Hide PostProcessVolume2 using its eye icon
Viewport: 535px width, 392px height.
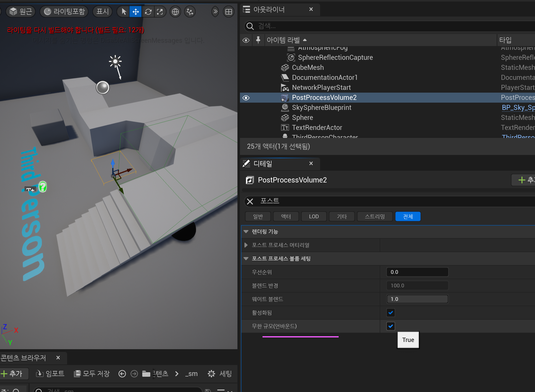pos(246,98)
